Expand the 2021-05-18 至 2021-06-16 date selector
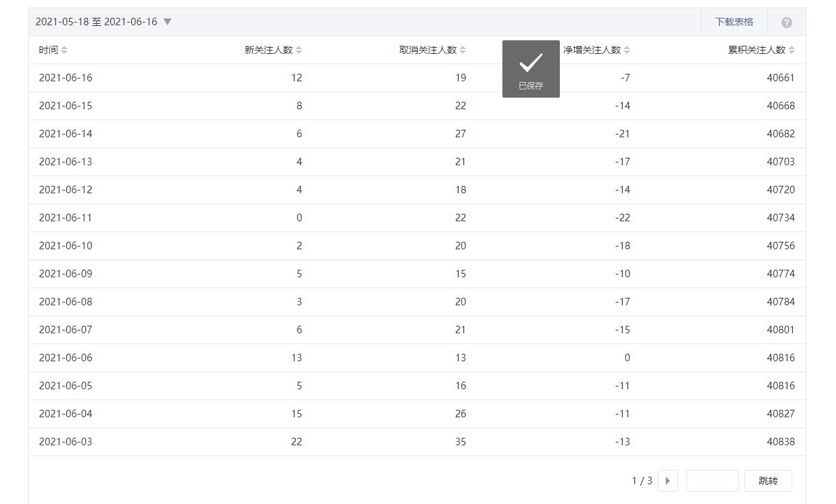The image size is (836, 504). (x=103, y=22)
